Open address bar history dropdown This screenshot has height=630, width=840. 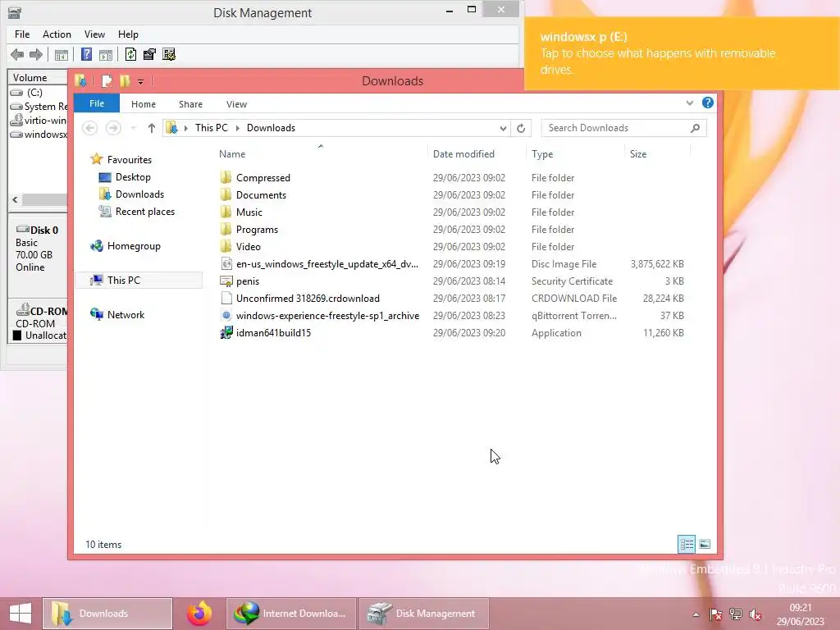503,128
